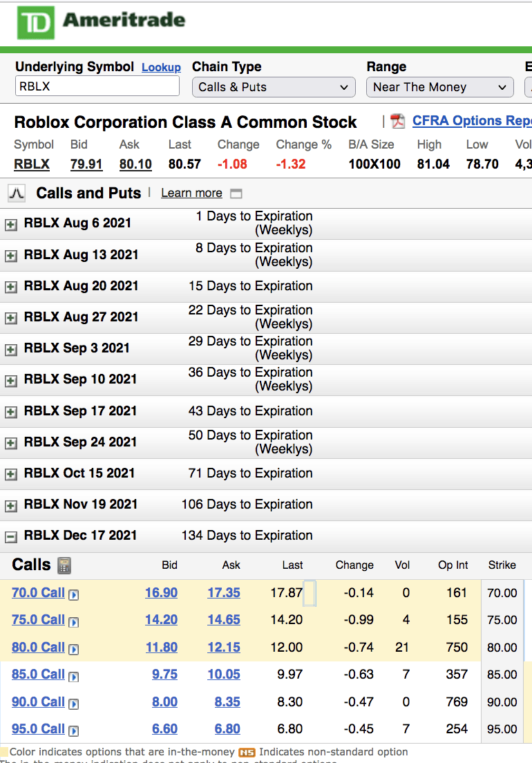Open the calculator icon next to Calls
Image resolution: width=532 pixels, height=763 pixels.
(x=64, y=565)
